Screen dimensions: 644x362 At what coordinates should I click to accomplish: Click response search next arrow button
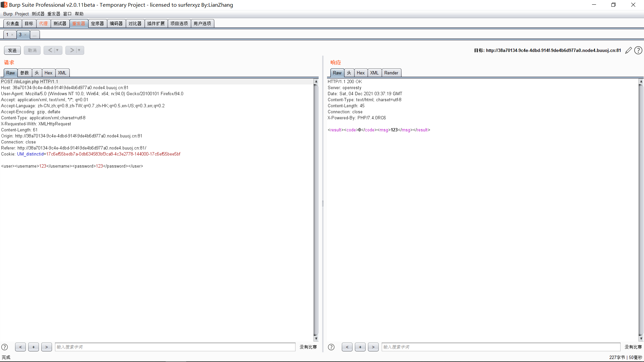tap(373, 347)
